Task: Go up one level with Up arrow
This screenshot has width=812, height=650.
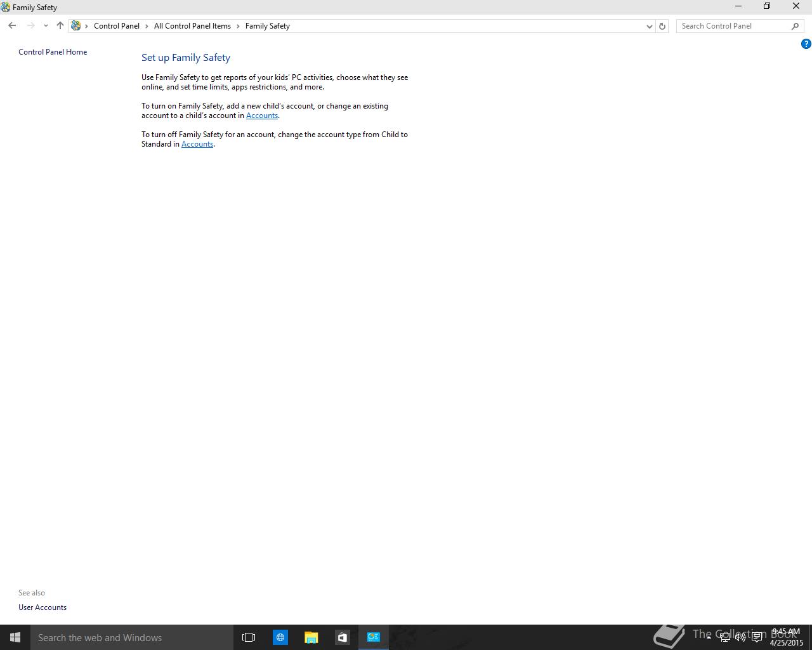Action: (60, 26)
